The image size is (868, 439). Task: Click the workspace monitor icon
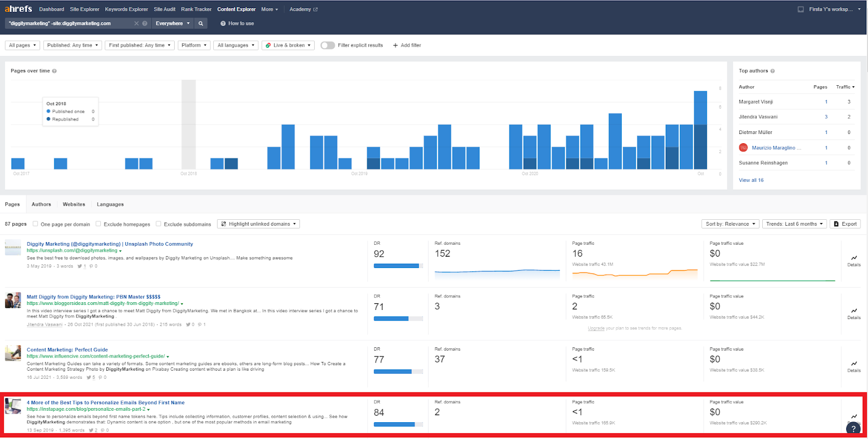801,9
